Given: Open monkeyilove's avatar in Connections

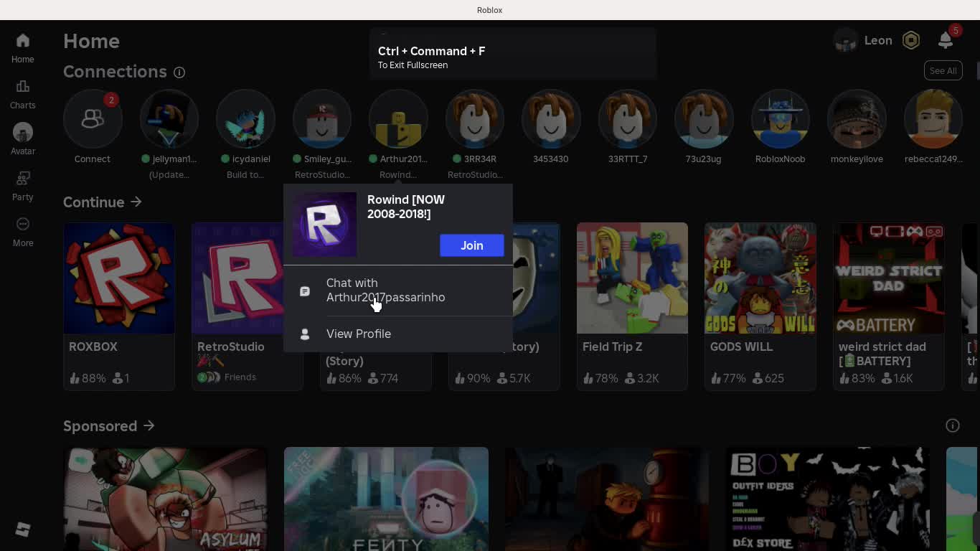Looking at the screenshot, I should pos(857,118).
